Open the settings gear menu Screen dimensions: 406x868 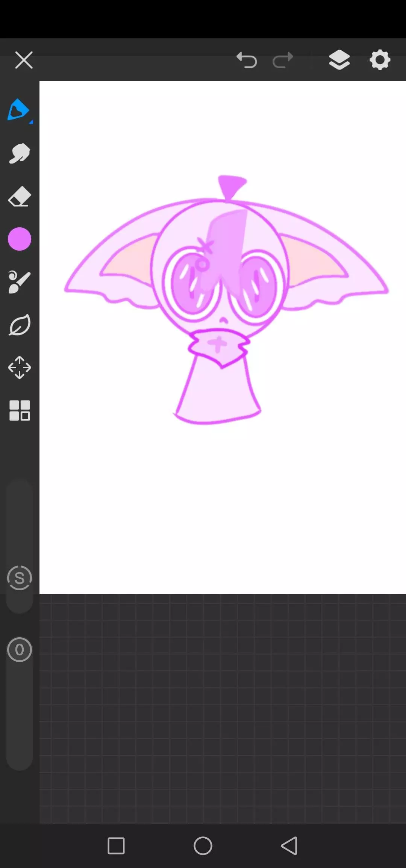pyautogui.click(x=380, y=60)
